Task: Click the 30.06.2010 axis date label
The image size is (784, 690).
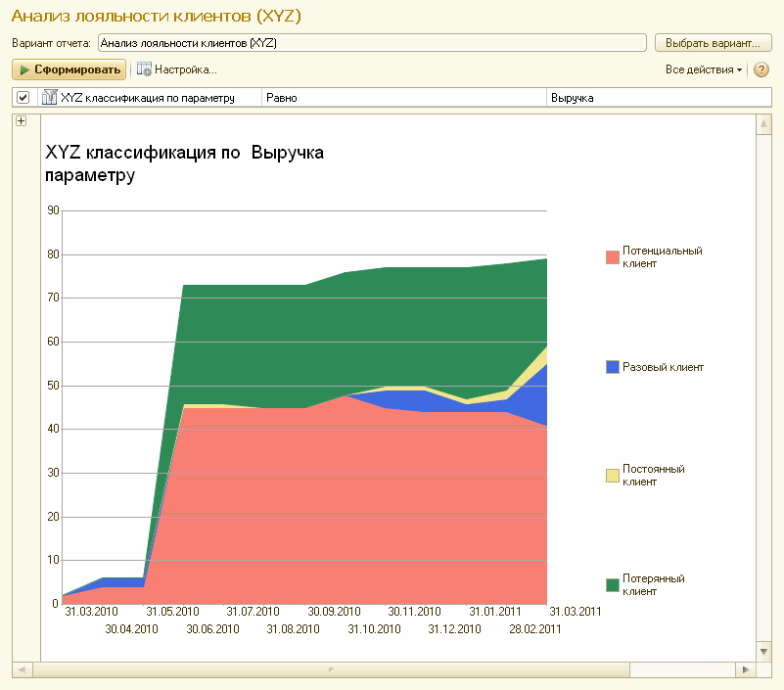Action: [x=213, y=629]
